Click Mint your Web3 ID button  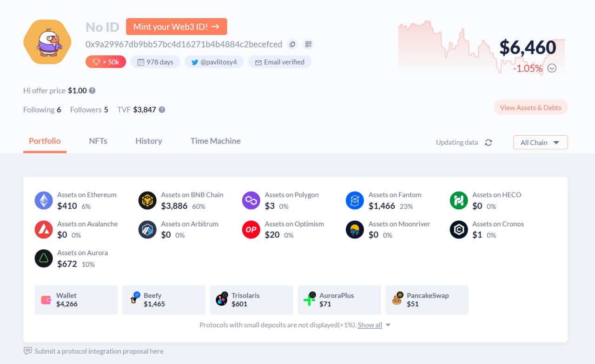click(176, 26)
